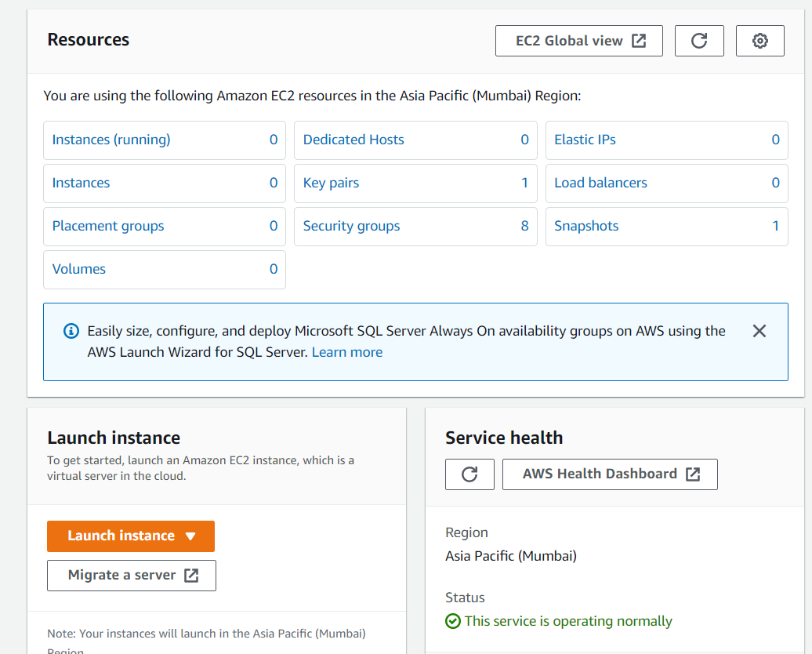Screen dimensions: 812x654
Task: Refresh the Service health panel
Action: [469, 474]
